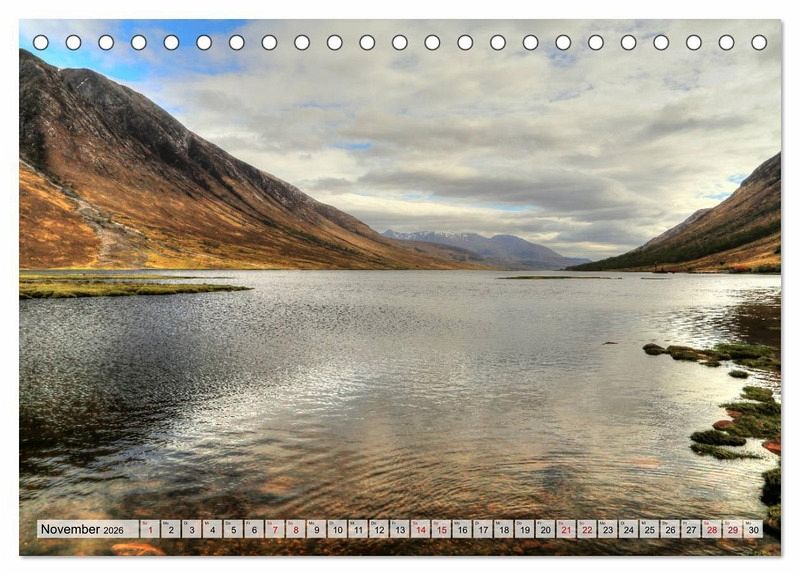Click the "November 2026" month label
The width and height of the screenshot is (800, 575).
[82, 529]
